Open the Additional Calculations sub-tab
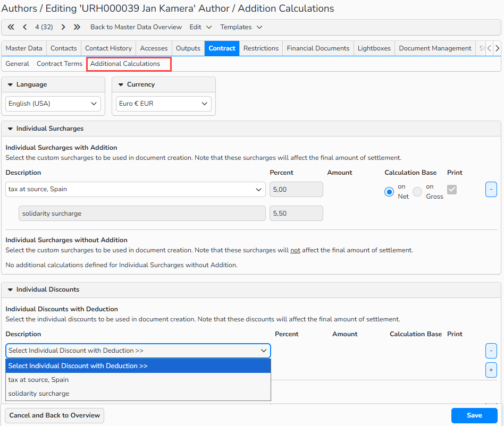The height and width of the screenshot is (426, 504). 125,64
